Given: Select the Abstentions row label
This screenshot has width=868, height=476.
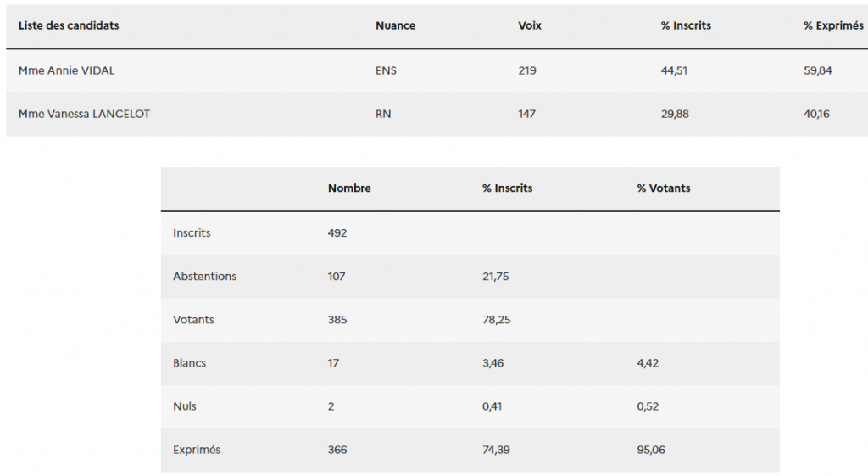Looking at the screenshot, I should pyautogui.click(x=204, y=277).
